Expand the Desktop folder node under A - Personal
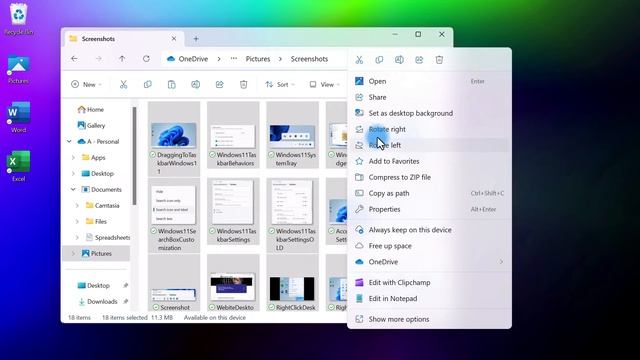 tap(73, 173)
